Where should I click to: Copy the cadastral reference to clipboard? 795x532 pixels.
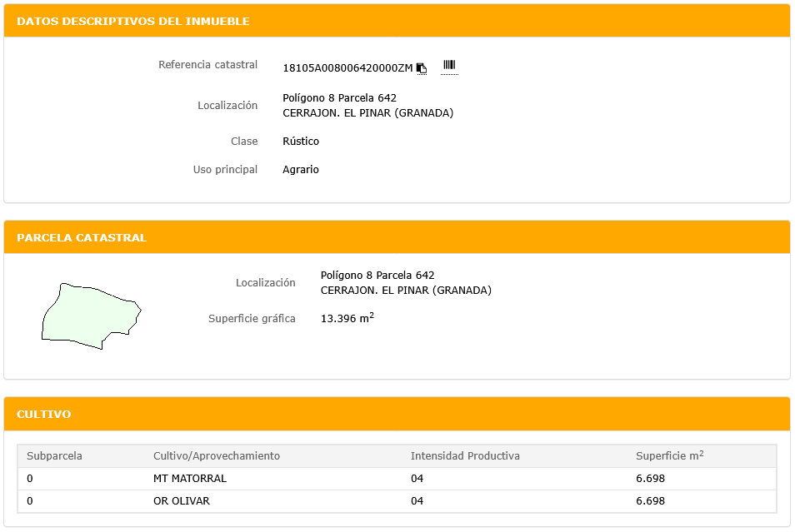(422, 68)
